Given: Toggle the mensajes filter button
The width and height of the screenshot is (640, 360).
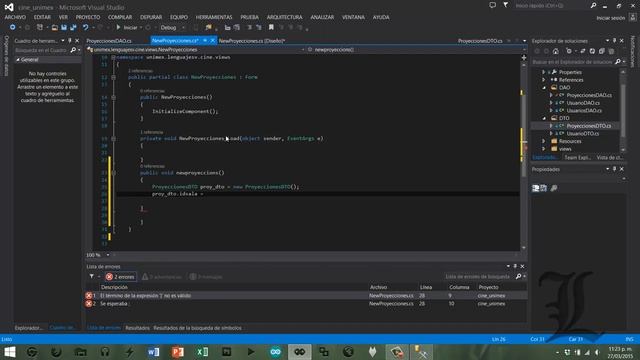Looking at the screenshot, I should click(206, 277).
